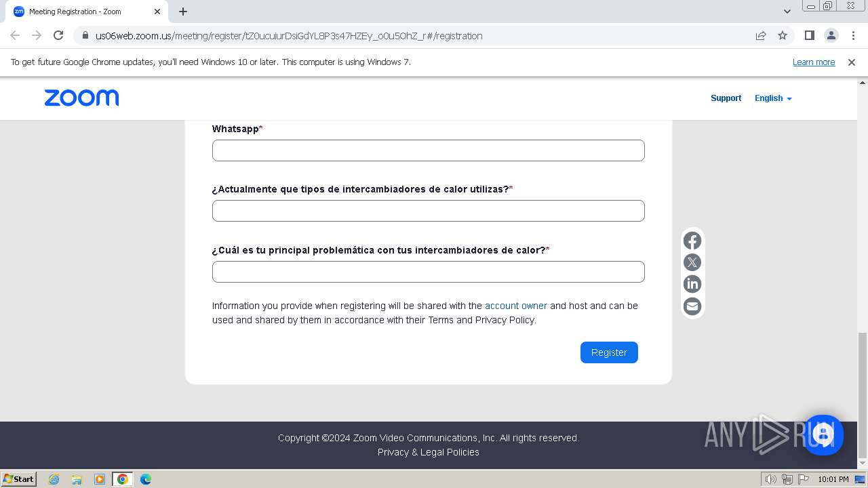Open the network icon in the system tray
Viewport: 868px width, 488px height.
coord(787,479)
